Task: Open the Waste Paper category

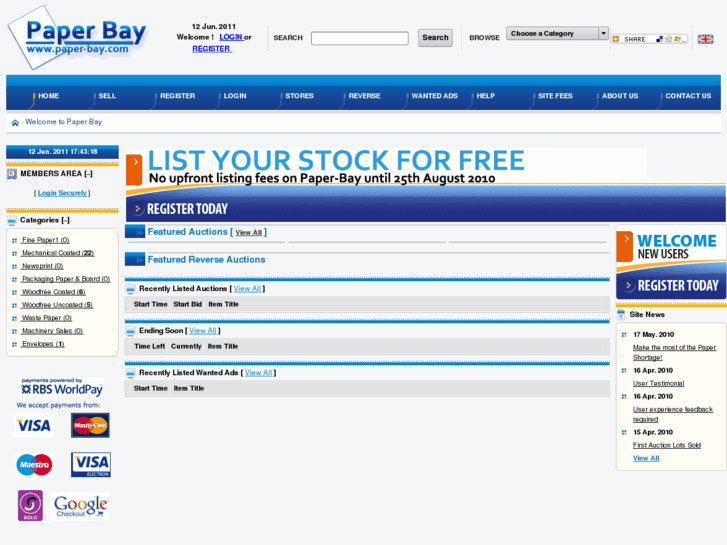Action: tap(47, 318)
